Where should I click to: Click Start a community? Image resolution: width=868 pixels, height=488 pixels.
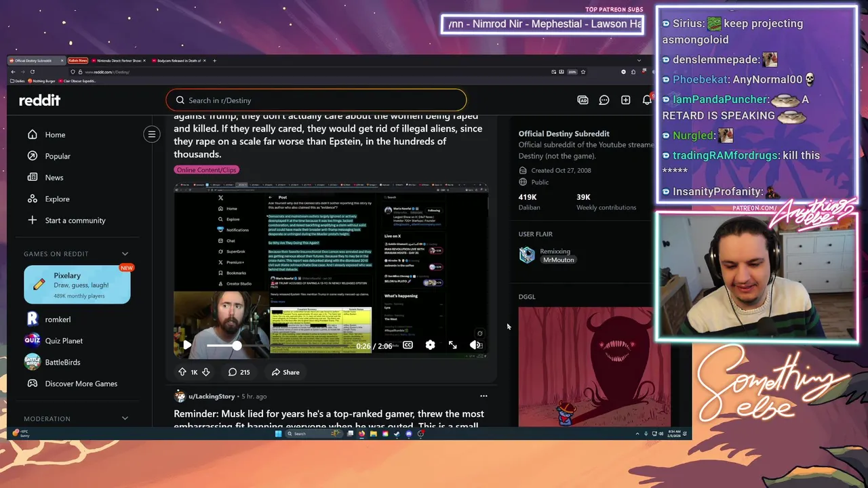75,220
